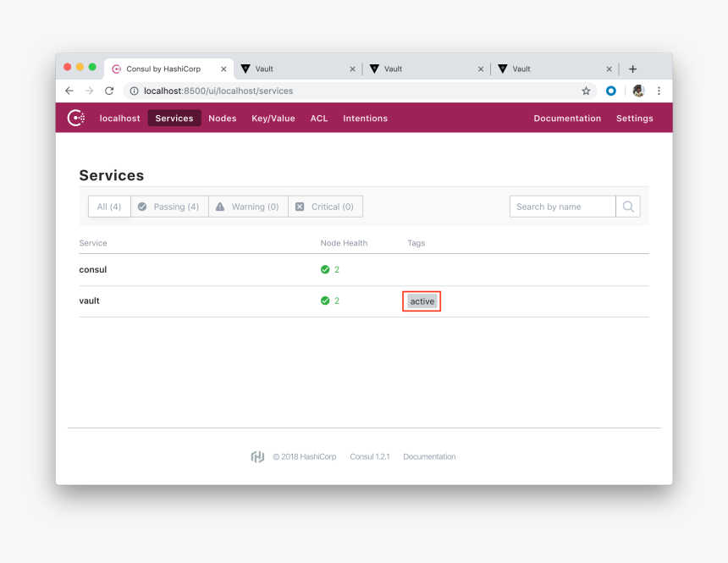View site information for localhost
The height and width of the screenshot is (563, 728).
point(135,91)
